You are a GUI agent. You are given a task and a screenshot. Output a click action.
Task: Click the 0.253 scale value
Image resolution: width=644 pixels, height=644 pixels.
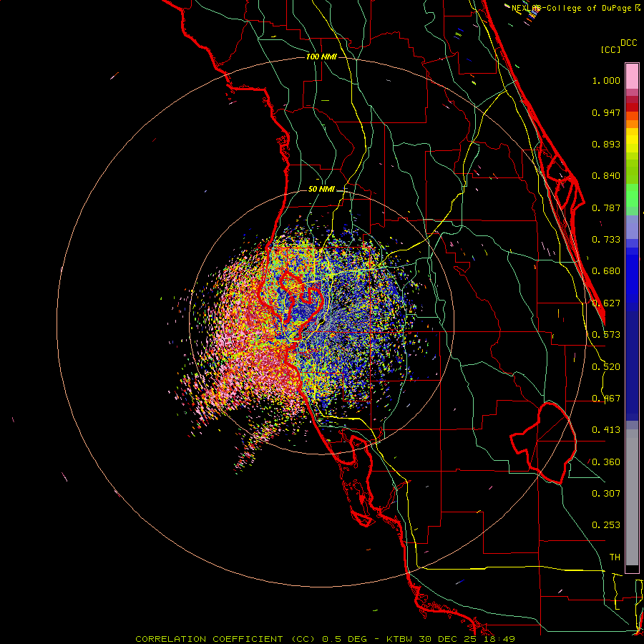(606, 525)
